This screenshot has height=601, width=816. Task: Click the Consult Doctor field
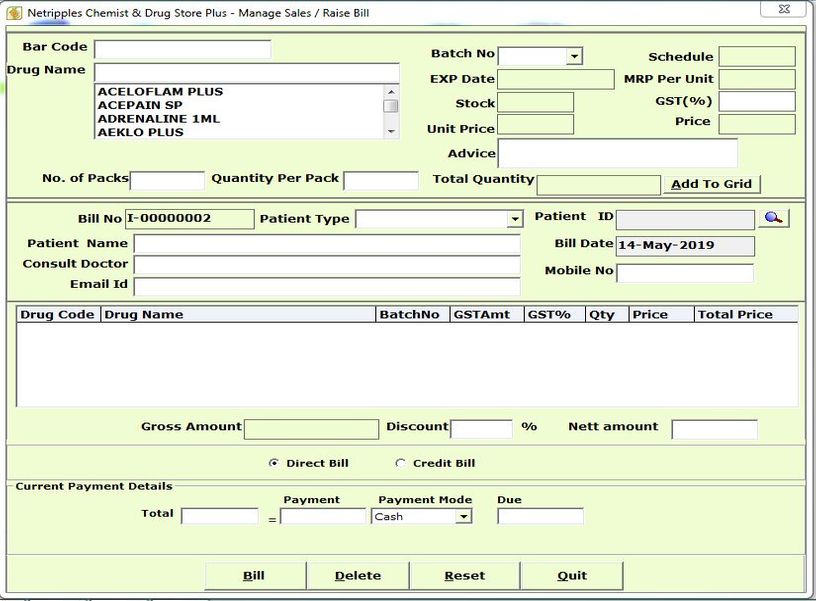pos(327,264)
